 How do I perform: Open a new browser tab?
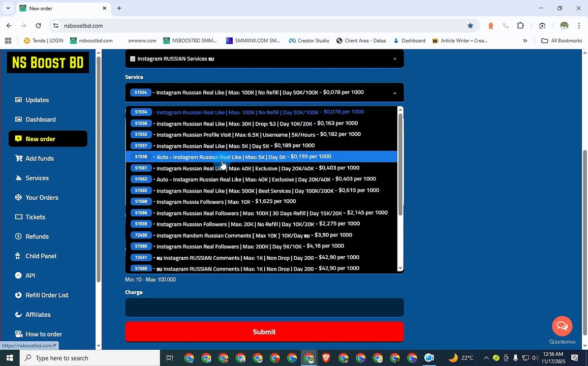[119, 8]
